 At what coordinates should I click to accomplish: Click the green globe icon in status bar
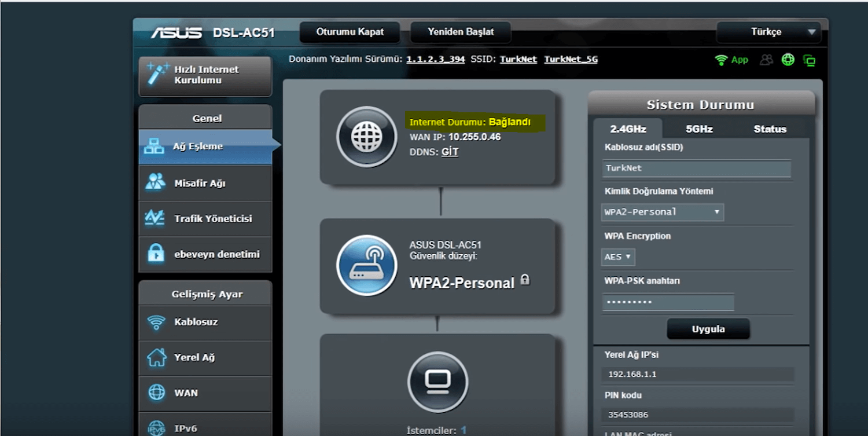(x=788, y=60)
